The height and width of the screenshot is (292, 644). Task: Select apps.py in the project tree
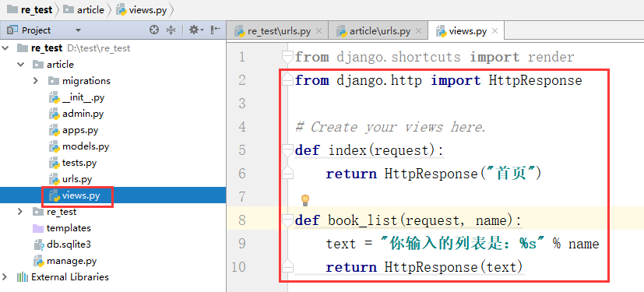73,130
